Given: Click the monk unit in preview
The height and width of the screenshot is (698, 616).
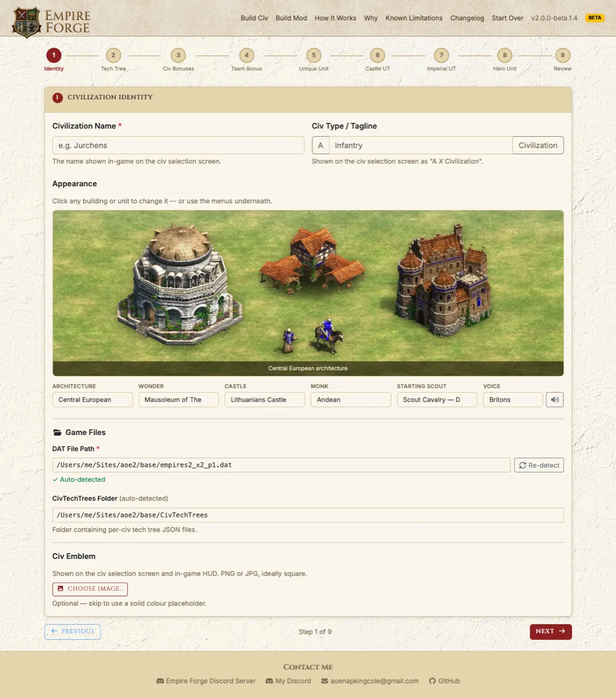Looking at the screenshot, I should pyautogui.click(x=289, y=341).
